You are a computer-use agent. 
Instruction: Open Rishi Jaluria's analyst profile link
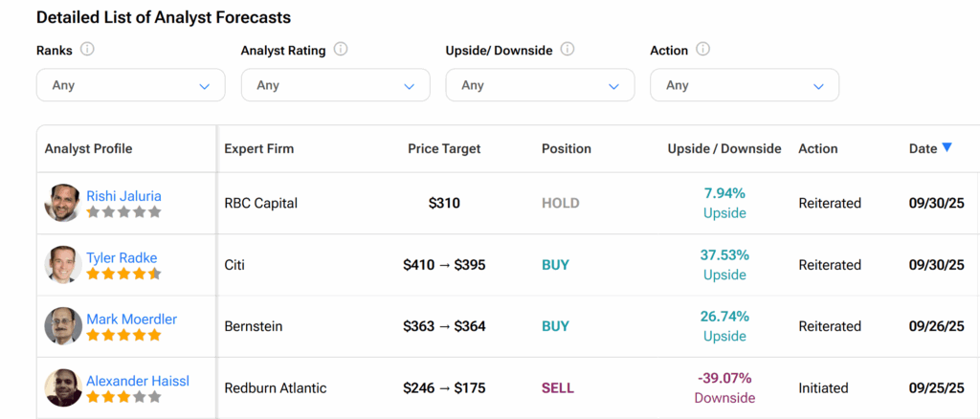click(x=122, y=195)
